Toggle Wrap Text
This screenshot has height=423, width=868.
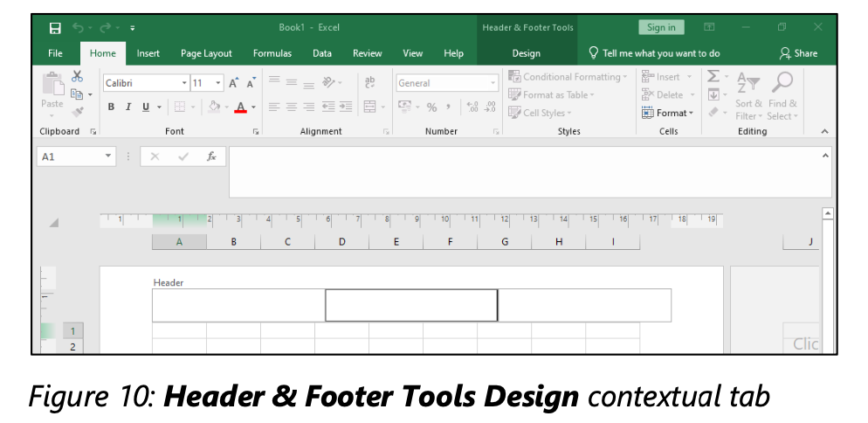369,82
